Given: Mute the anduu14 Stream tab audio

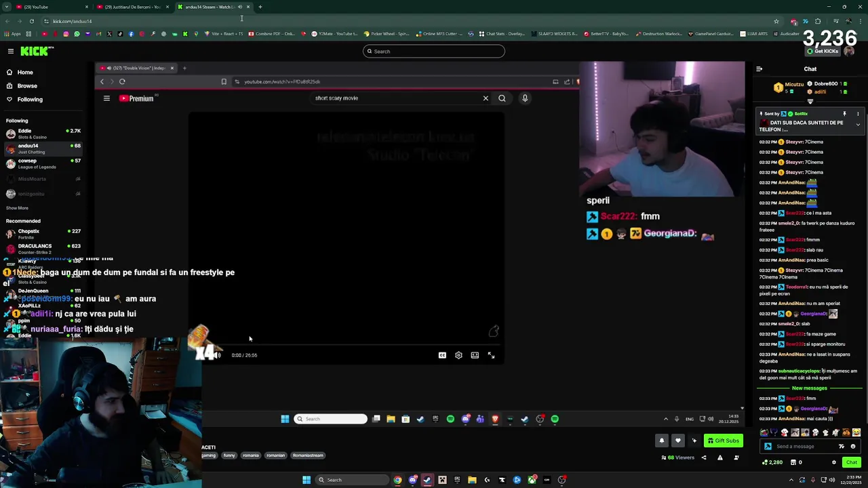Looking at the screenshot, I should tap(240, 7).
